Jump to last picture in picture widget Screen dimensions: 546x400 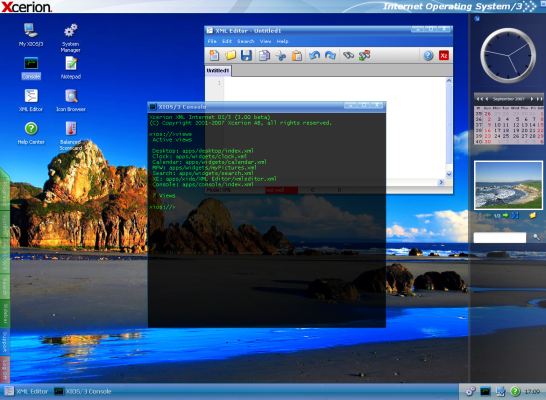515,216
